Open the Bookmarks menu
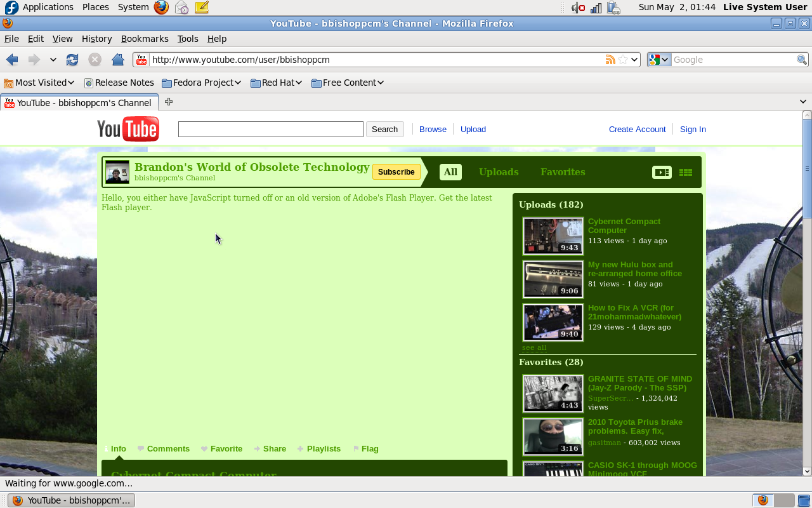812x508 pixels. [x=145, y=39]
